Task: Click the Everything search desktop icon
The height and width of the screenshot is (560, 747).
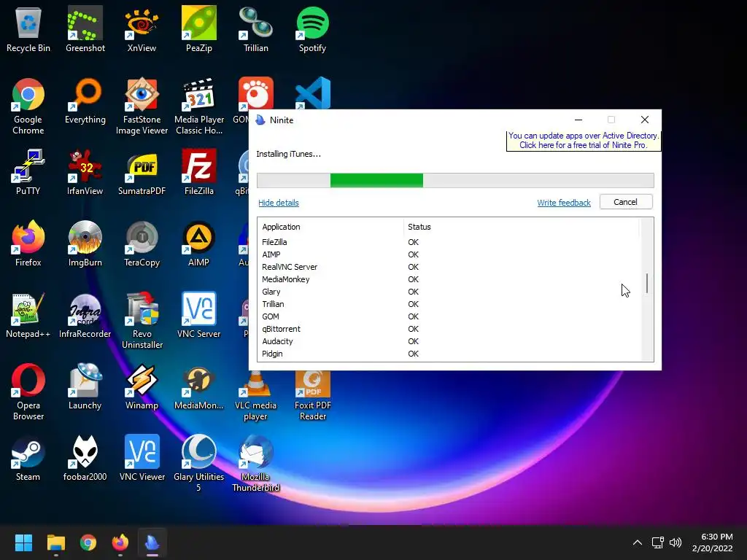Action: [x=85, y=101]
